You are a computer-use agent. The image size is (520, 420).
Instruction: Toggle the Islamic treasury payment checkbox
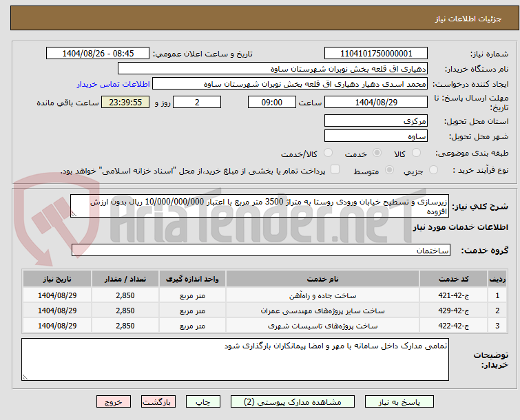335,169
